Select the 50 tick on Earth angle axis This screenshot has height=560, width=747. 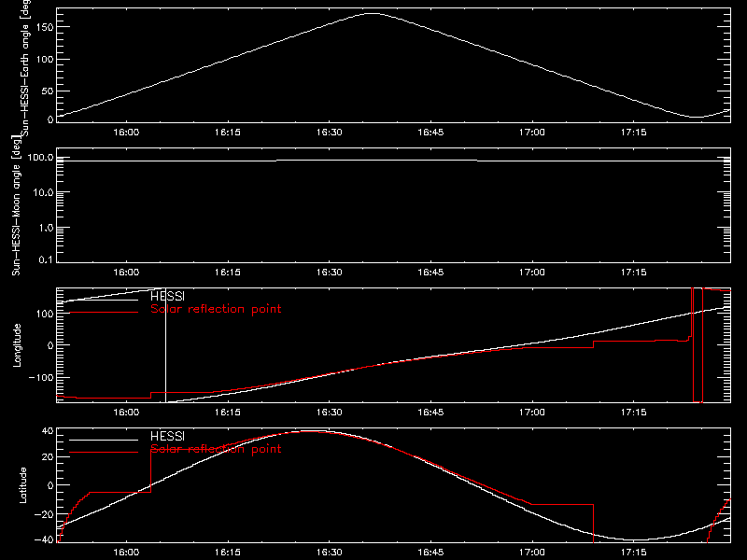coord(48,91)
